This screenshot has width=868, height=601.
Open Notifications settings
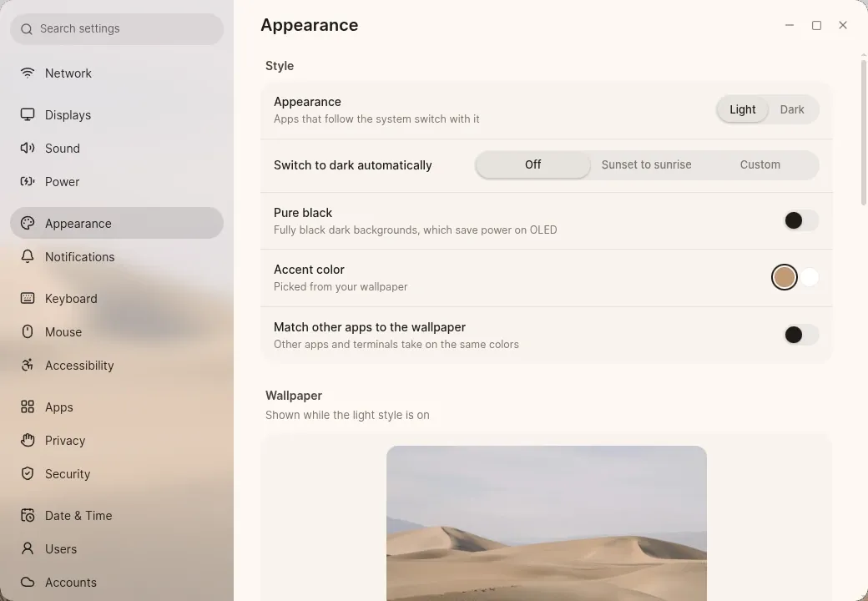(117, 256)
